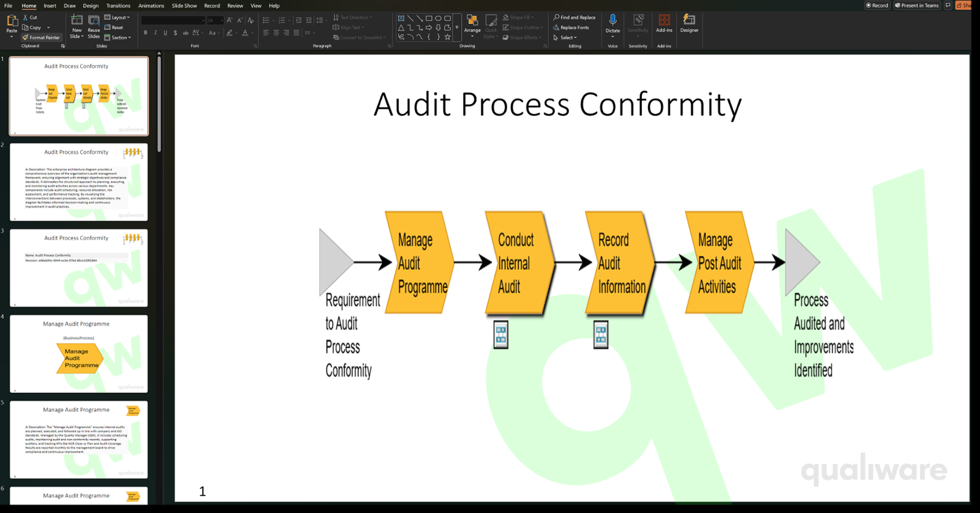Select the Triangle shape

tap(401, 28)
